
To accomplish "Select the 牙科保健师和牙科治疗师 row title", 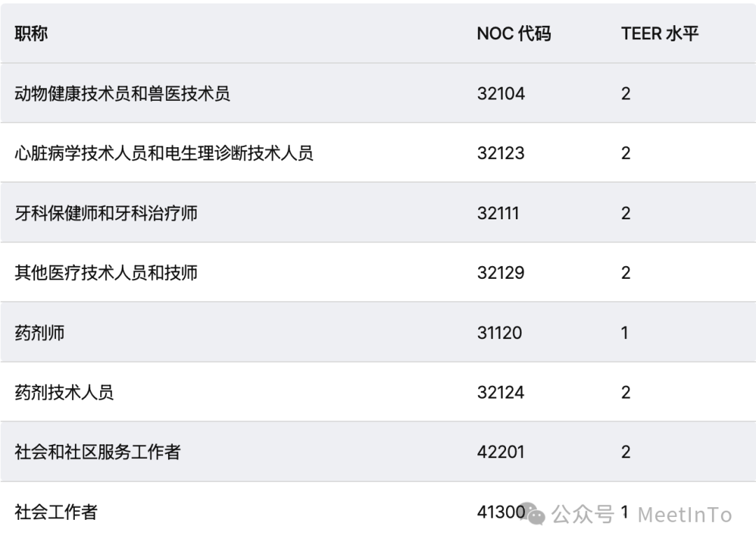I will tap(106, 213).
